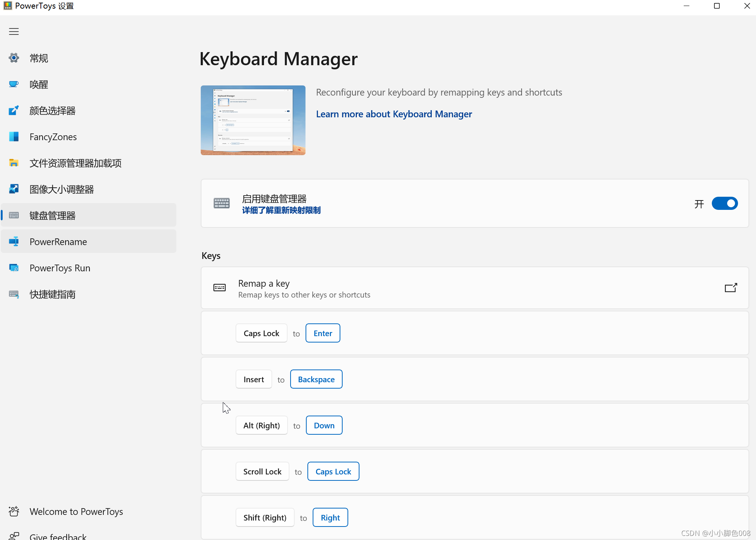Click the Remap a key card
The image size is (756, 540).
(475, 288)
